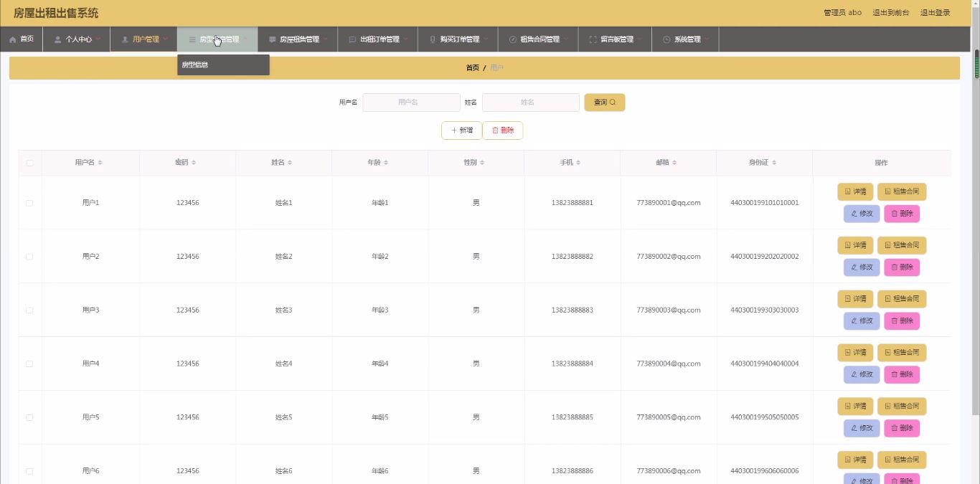Sort by 身份证 column arrows
This screenshot has width=980, height=484.
click(774, 163)
